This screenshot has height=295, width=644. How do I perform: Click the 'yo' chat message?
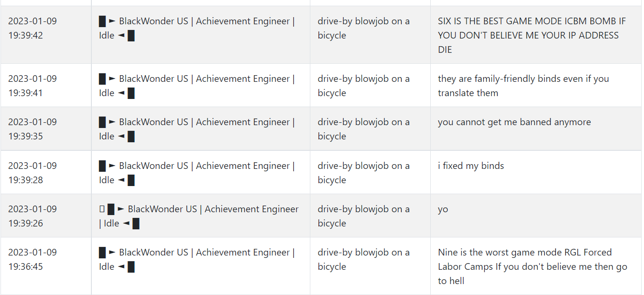coord(443,209)
